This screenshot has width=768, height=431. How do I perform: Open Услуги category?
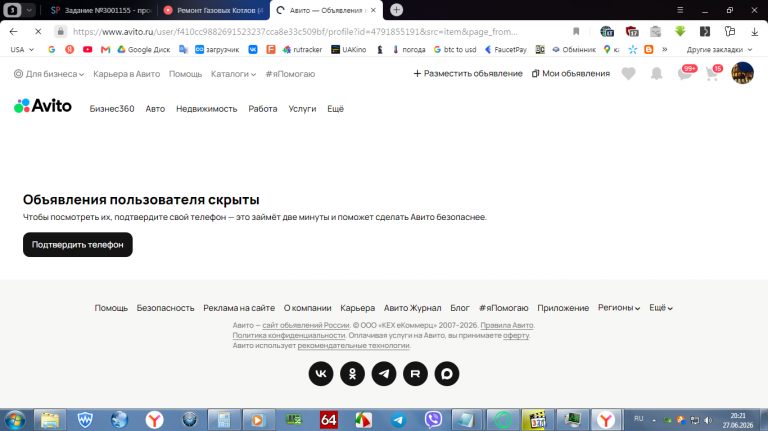(302, 109)
